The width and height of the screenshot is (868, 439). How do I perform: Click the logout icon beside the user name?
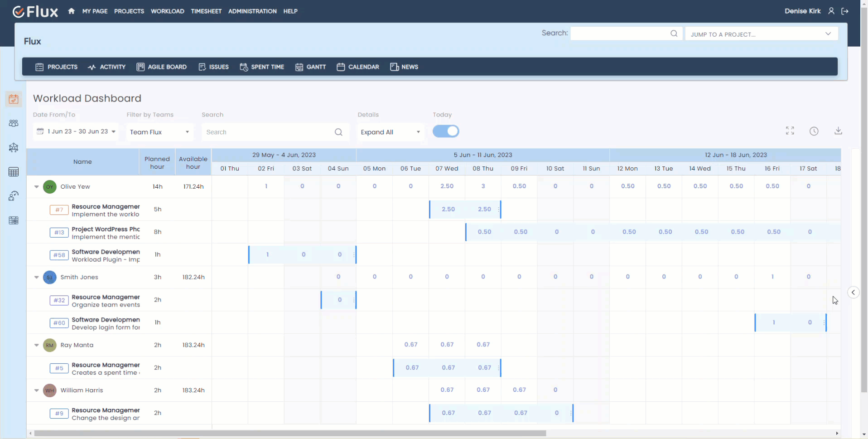coord(845,11)
